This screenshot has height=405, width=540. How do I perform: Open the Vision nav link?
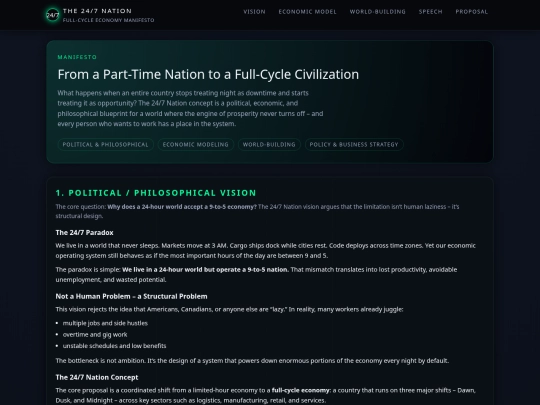tap(255, 12)
